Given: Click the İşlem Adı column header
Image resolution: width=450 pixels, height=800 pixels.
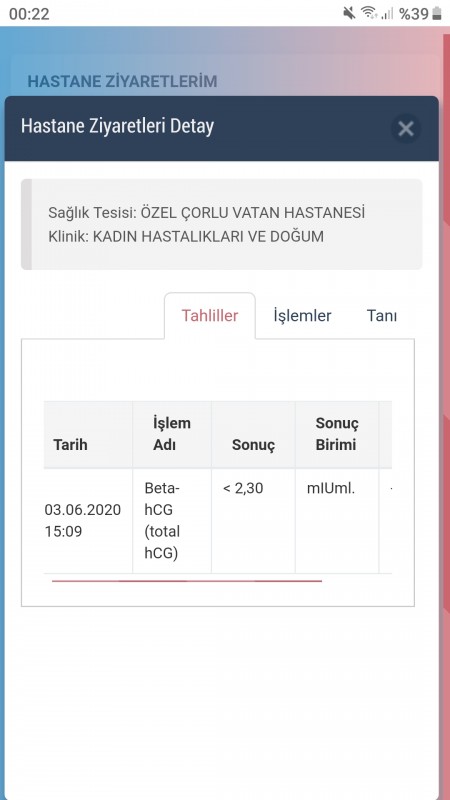Looking at the screenshot, I should pyautogui.click(x=172, y=435).
